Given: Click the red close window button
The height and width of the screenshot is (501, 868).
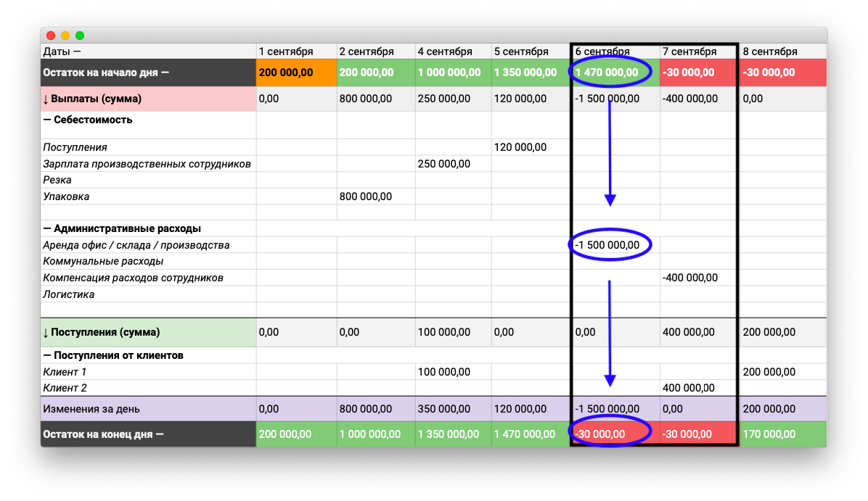Looking at the screenshot, I should 51,36.
